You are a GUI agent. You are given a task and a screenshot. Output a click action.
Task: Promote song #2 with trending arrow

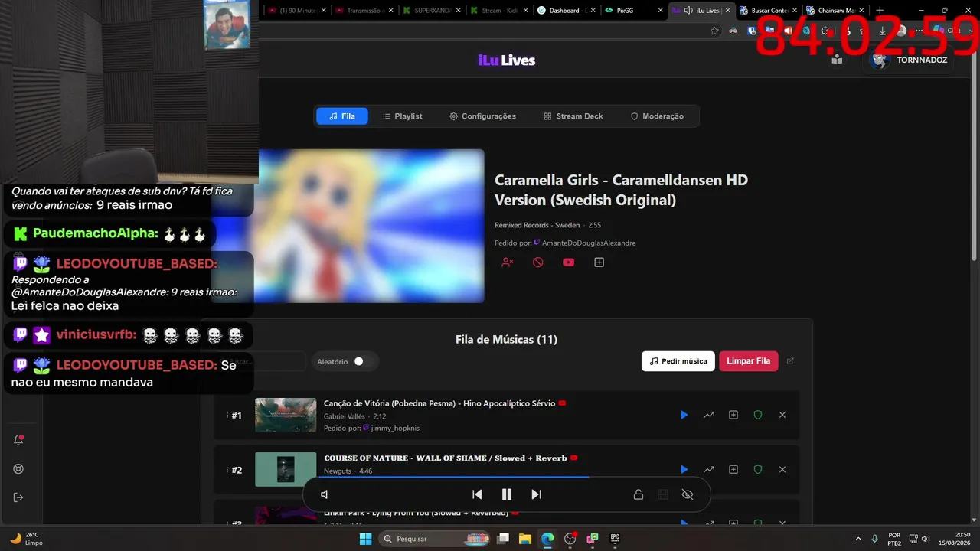709,469
